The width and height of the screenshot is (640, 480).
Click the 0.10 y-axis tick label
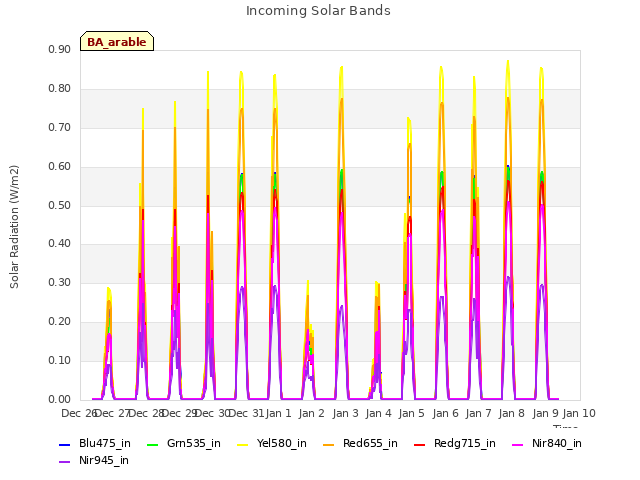tap(59, 360)
